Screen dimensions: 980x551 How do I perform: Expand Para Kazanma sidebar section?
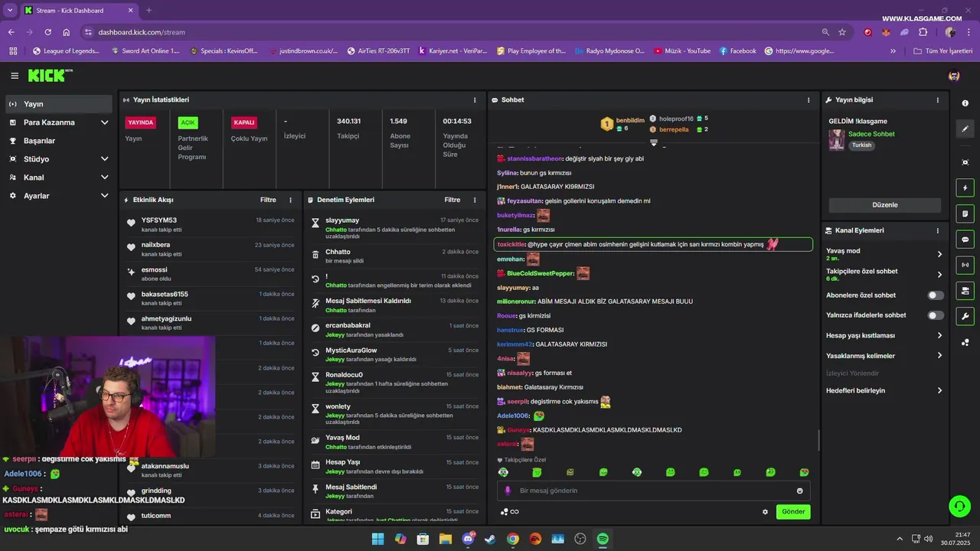[58, 122]
